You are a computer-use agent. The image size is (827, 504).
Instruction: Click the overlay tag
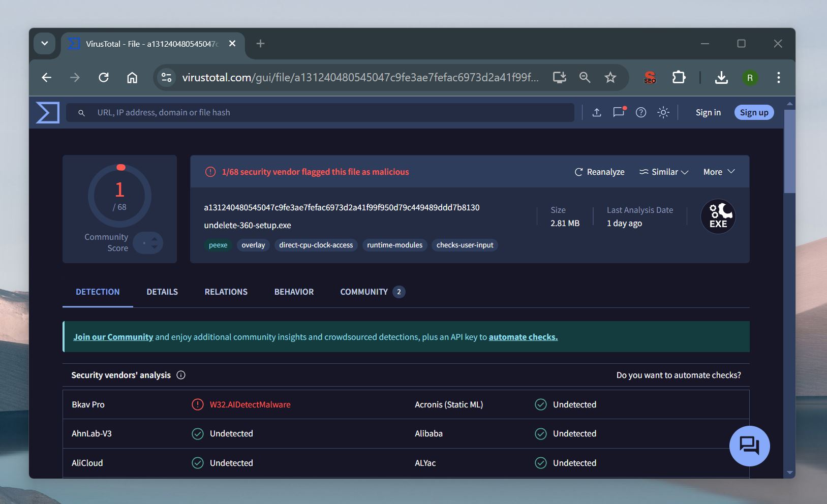click(x=253, y=245)
